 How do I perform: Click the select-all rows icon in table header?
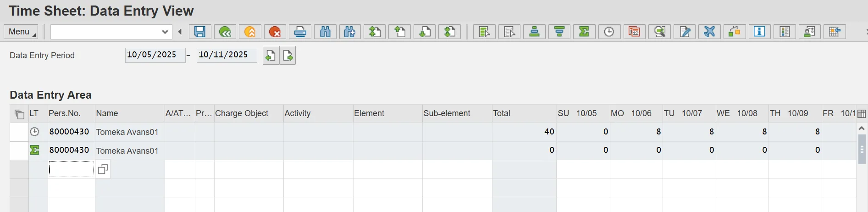click(x=19, y=114)
